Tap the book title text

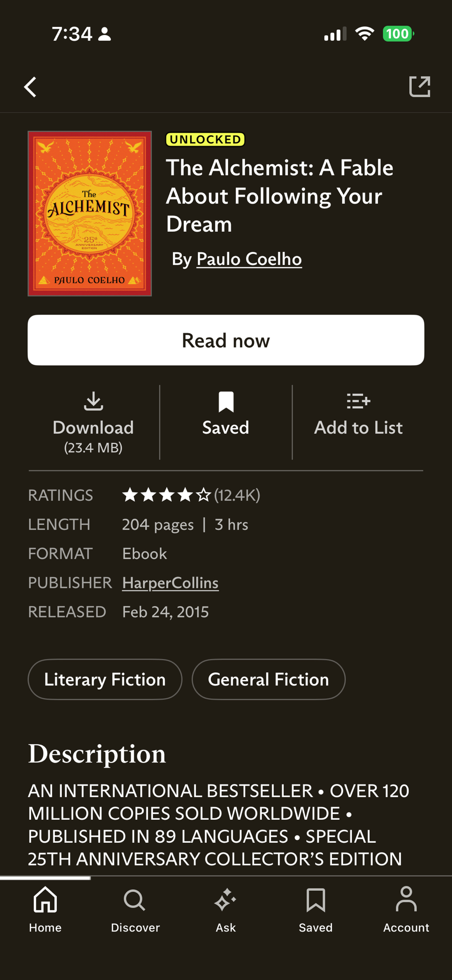pos(279,196)
